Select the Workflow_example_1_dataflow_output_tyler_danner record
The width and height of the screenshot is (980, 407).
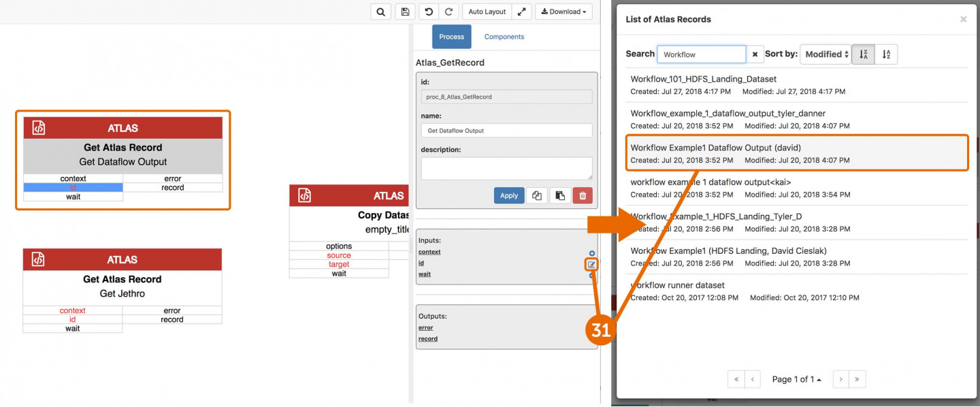[x=796, y=119]
